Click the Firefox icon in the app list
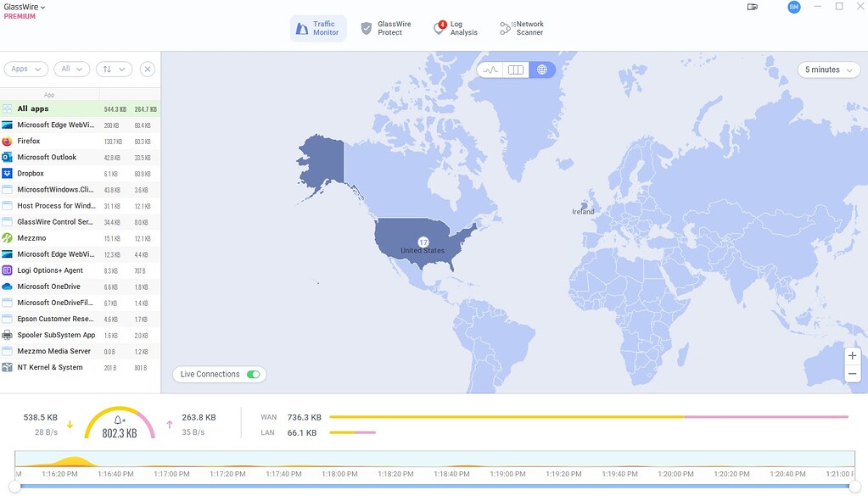Viewport: 868px width, 501px height. [x=7, y=141]
